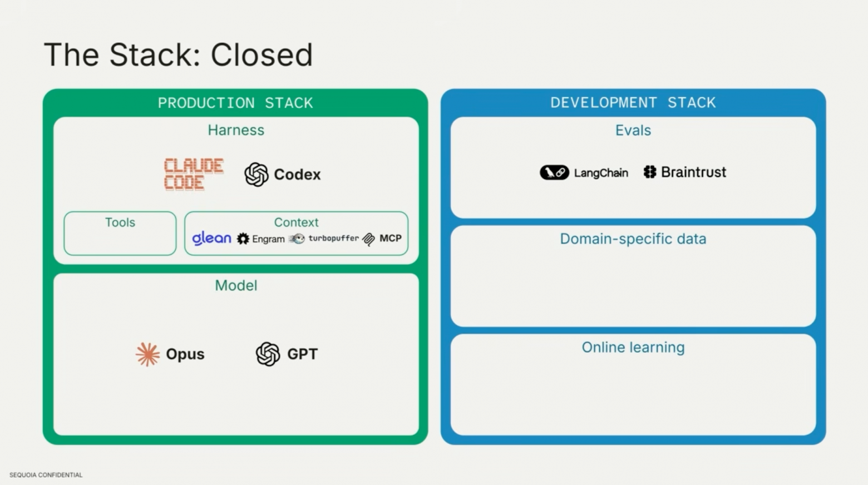Click the "Braintrust" text
The image size is (868, 485).
pyautogui.click(x=693, y=172)
